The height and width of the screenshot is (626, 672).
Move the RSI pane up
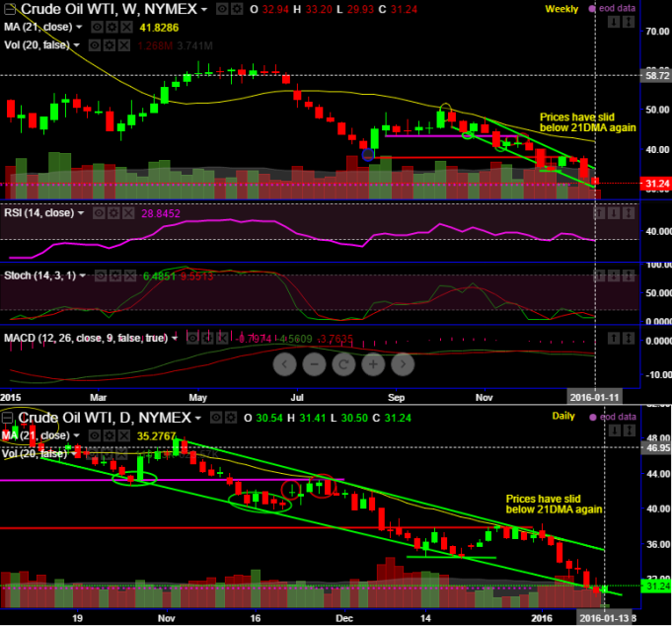tap(599, 212)
